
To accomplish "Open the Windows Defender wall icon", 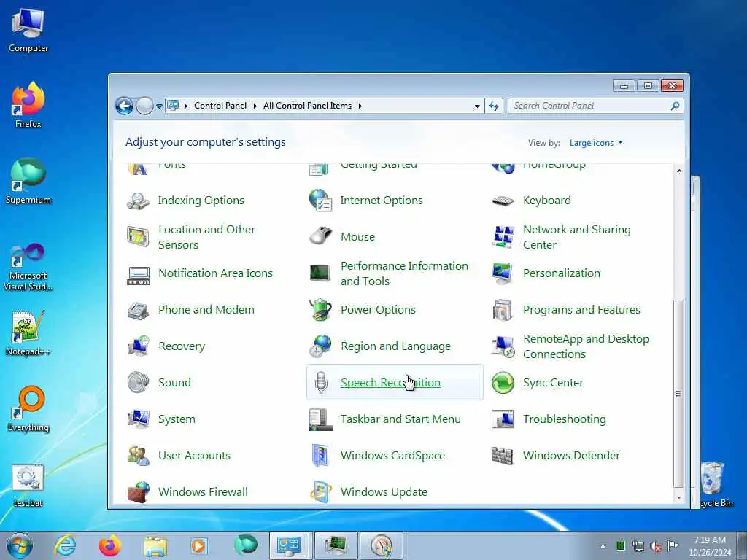I will (503, 456).
